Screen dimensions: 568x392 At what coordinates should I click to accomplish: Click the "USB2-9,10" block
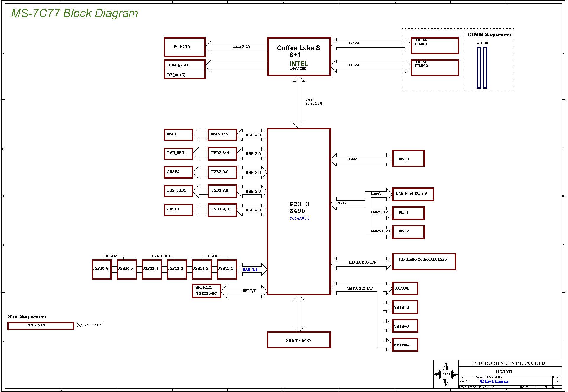pyautogui.click(x=222, y=210)
